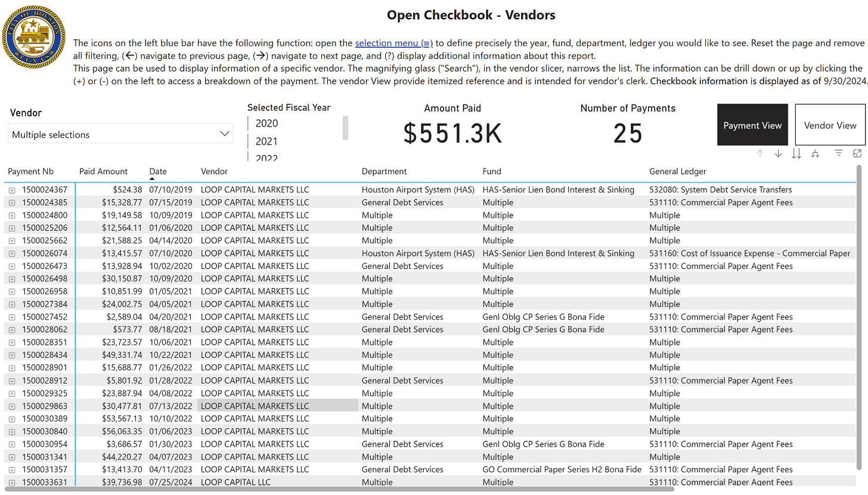The image size is (868, 495).
Task: Open focus mode for the payments table
Action: pyautogui.click(x=857, y=153)
